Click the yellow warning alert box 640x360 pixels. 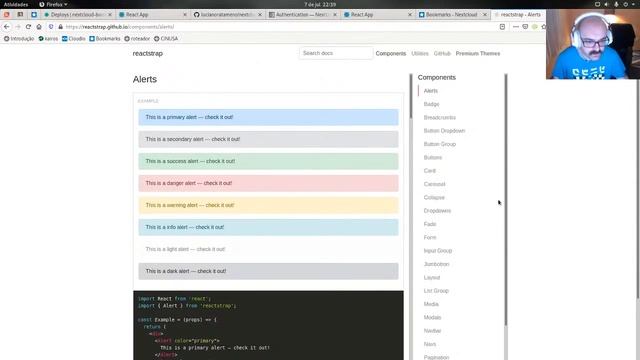pyautogui.click(x=268, y=205)
